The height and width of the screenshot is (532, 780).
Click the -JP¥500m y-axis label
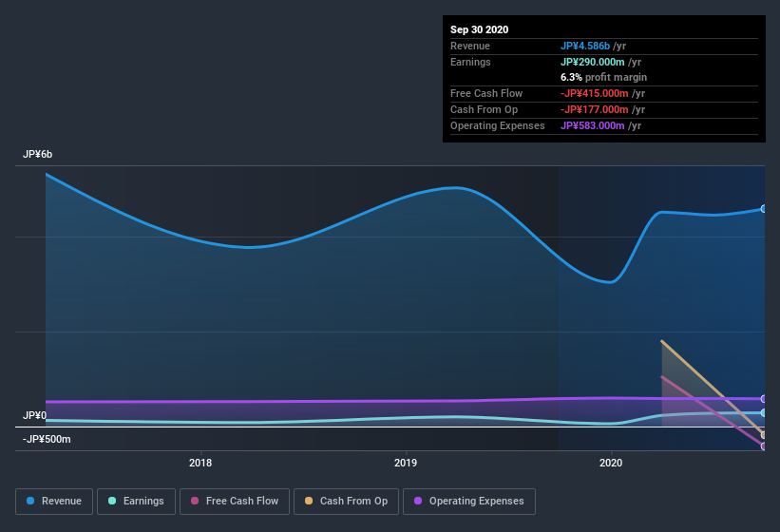[47, 439]
